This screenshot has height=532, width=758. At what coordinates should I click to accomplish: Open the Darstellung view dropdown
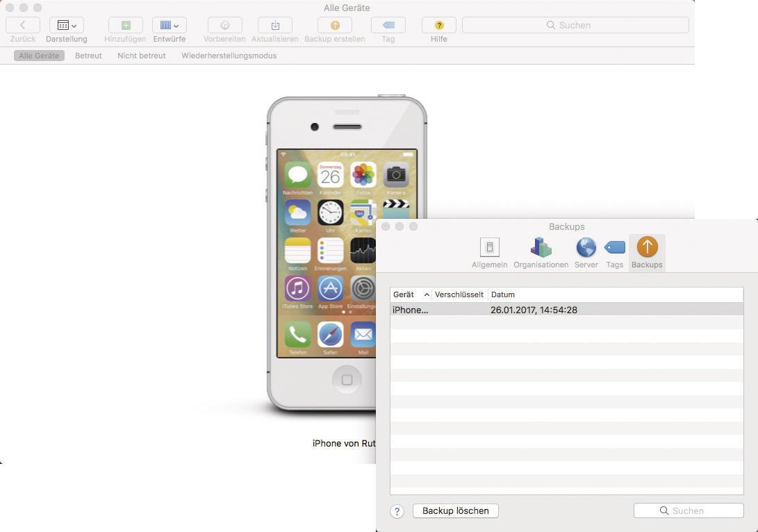[x=67, y=25]
